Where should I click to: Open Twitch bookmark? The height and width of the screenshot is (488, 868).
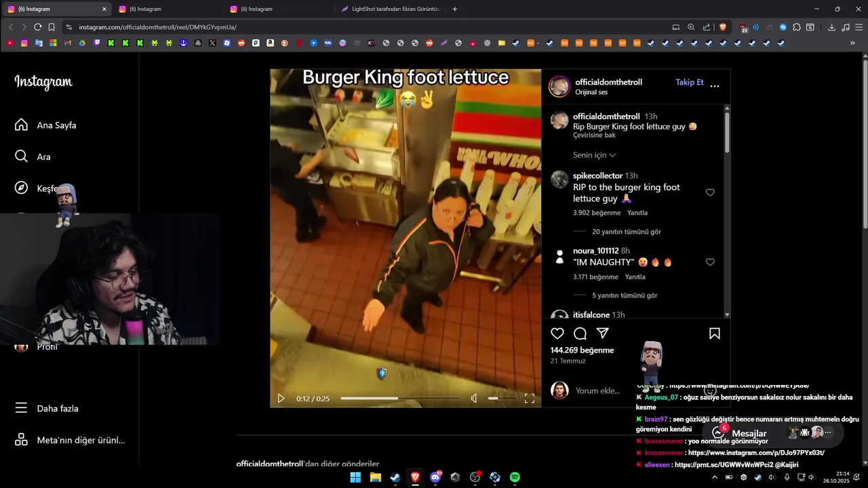coord(97,43)
